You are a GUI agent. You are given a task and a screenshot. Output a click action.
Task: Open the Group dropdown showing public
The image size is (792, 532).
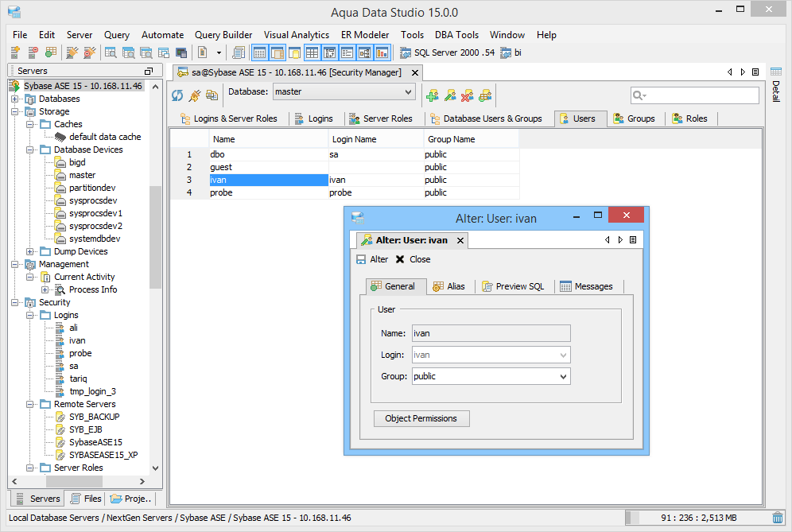click(x=491, y=376)
